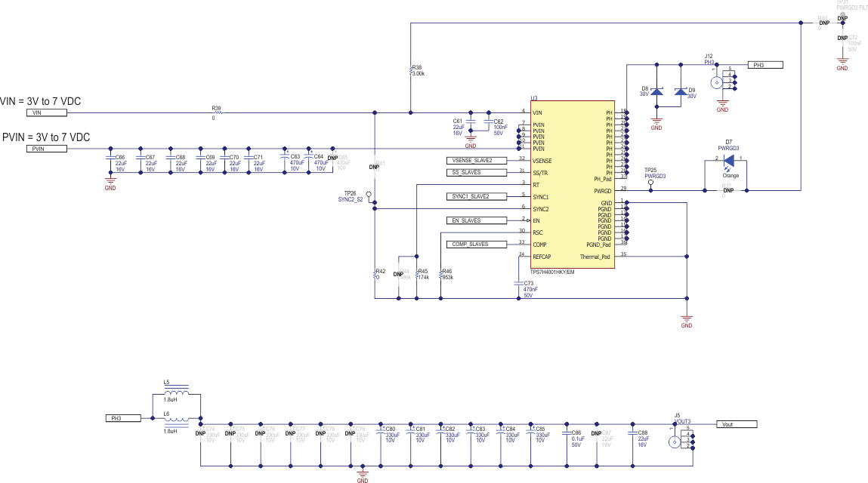Viewport: 868px width, 483px height.
Task: Open the EN_SLAVES net label
Action: pyautogui.click(x=476, y=220)
